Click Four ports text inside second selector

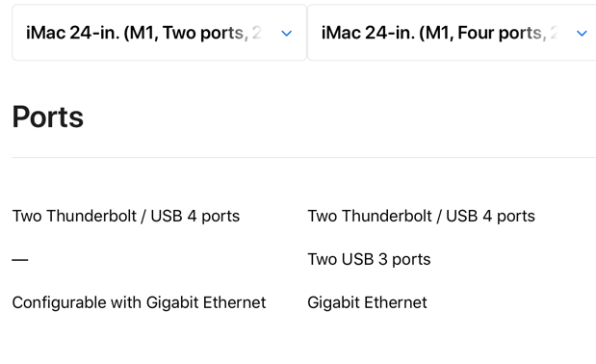click(x=500, y=33)
